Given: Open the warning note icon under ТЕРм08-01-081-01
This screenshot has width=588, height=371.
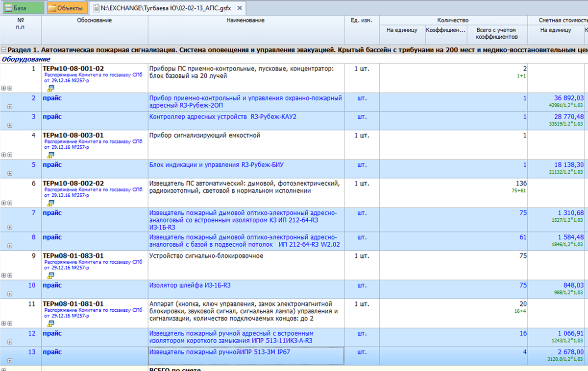Looking at the screenshot, I should pyautogui.click(x=50, y=323).
